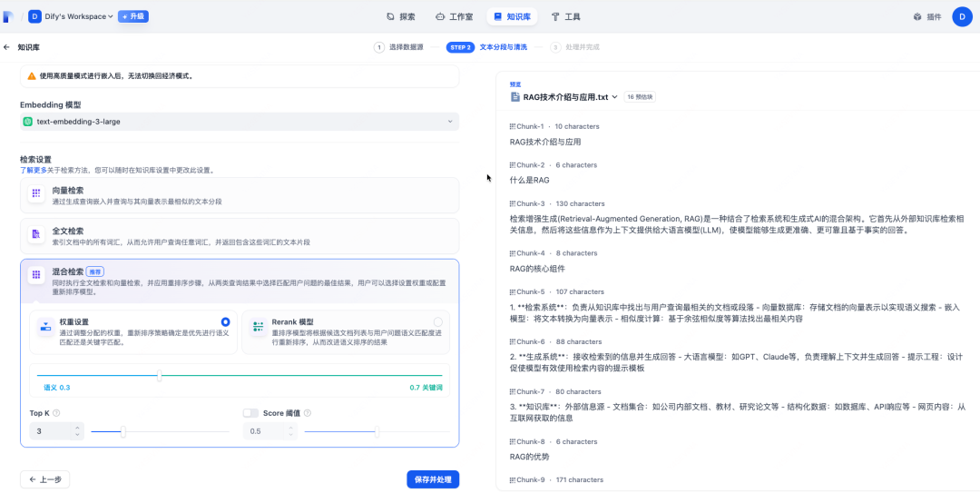
Task: Select the 权重设置 radio button
Action: click(x=225, y=321)
